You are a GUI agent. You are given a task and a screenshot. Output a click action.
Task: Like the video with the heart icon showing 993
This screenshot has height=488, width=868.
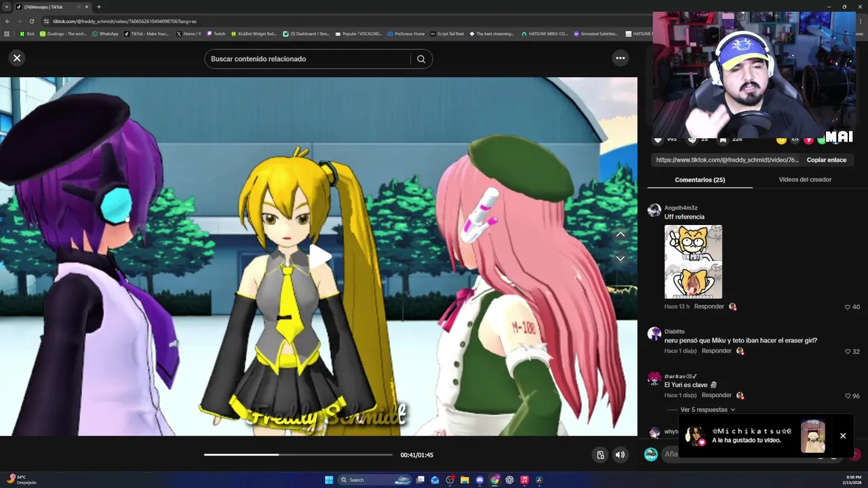pos(657,140)
